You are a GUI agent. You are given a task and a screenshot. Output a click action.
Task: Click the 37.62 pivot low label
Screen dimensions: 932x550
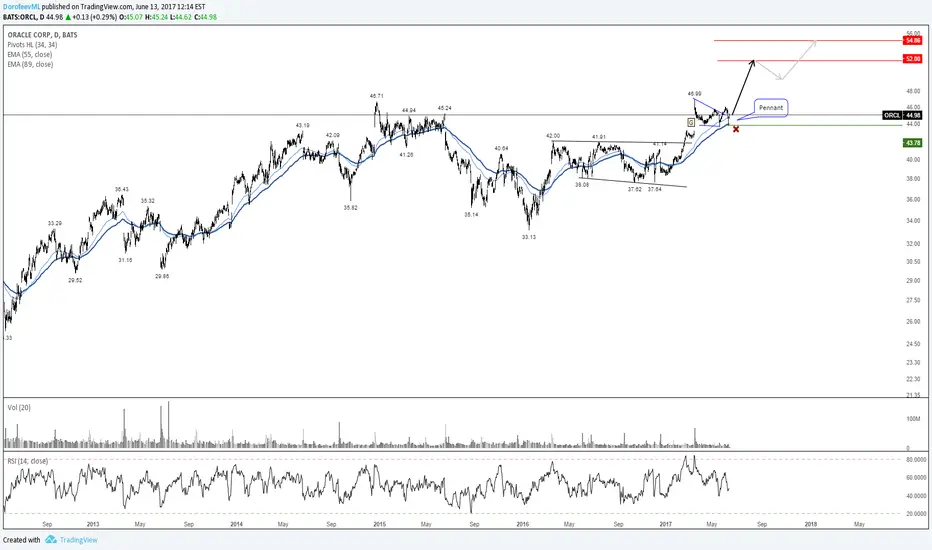(635, 189)
